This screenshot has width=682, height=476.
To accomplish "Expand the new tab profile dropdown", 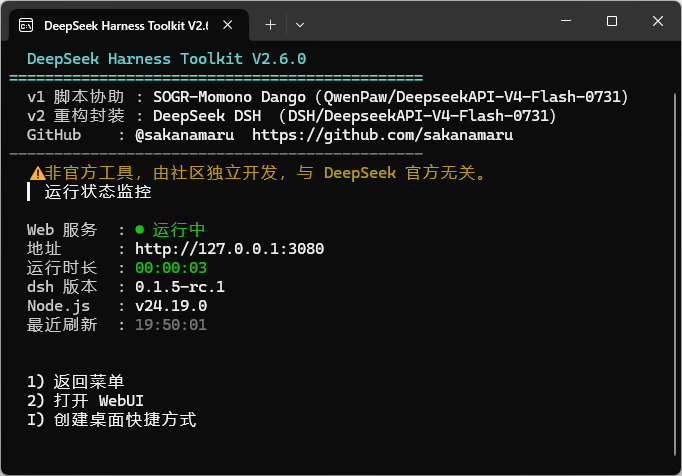I will click(300, 25).
